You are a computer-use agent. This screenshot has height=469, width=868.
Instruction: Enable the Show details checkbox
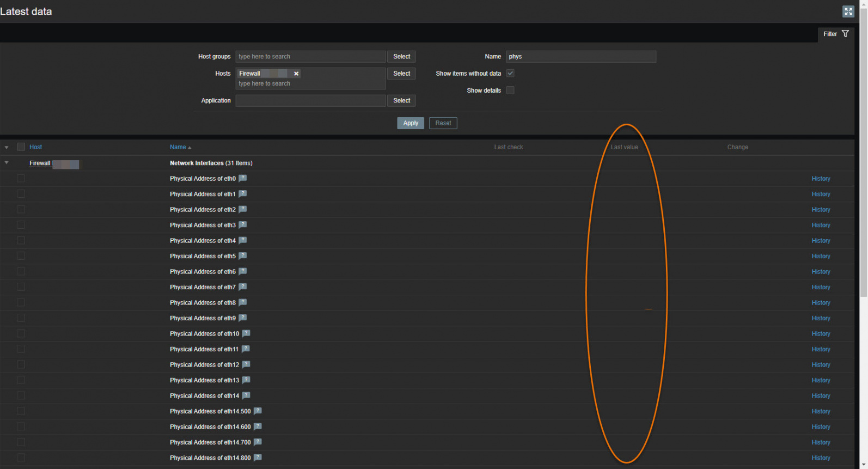(x=510, y=90)
